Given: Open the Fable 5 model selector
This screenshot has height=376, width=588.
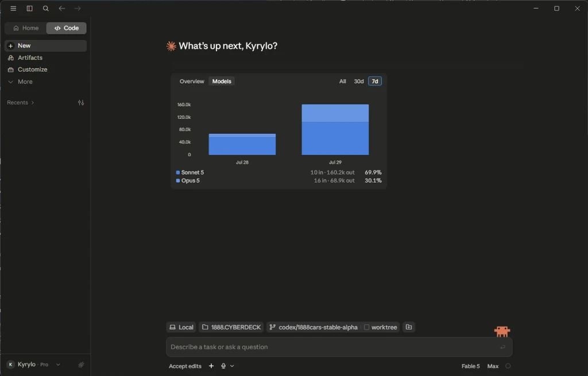Looking at the screenshot, I should (x=470, y=366).
